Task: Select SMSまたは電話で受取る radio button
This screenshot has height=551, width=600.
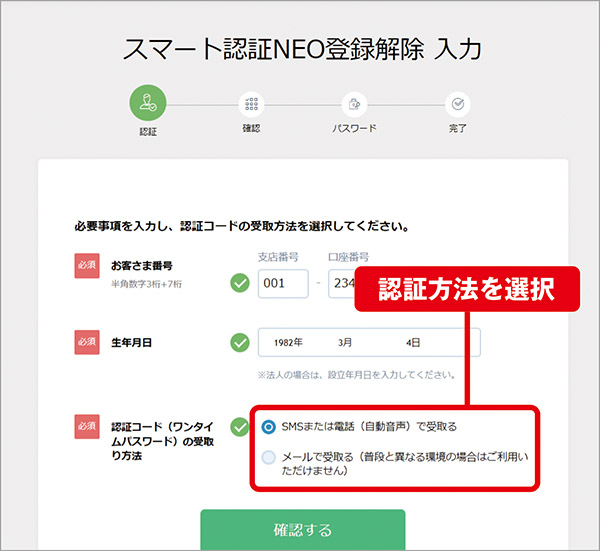Action: 269,427
